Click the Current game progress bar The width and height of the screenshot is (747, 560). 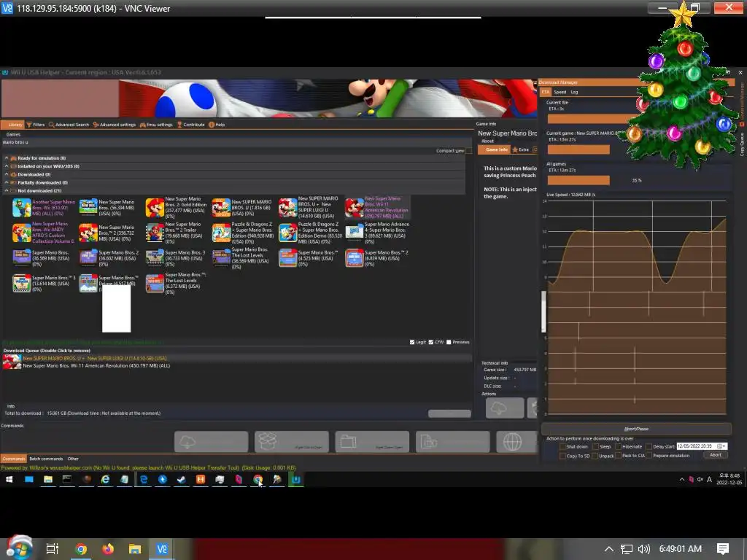click(578, 149)
